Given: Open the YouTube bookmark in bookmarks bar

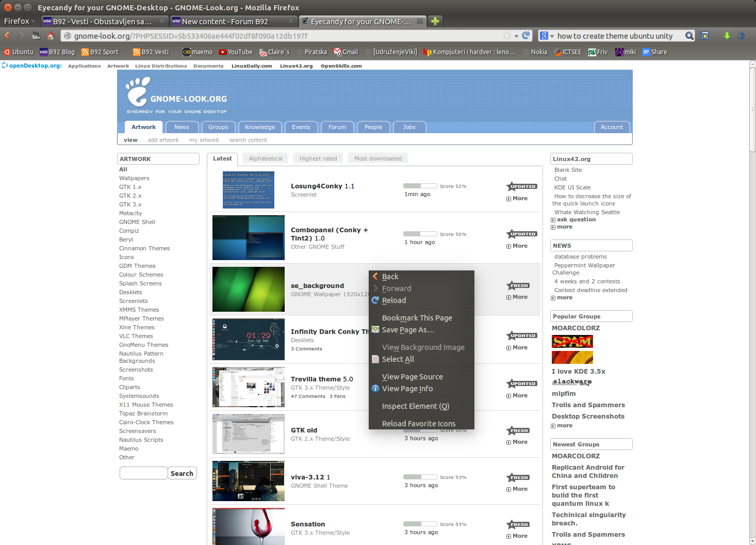Looking at the screenshot, I should 236,52.
